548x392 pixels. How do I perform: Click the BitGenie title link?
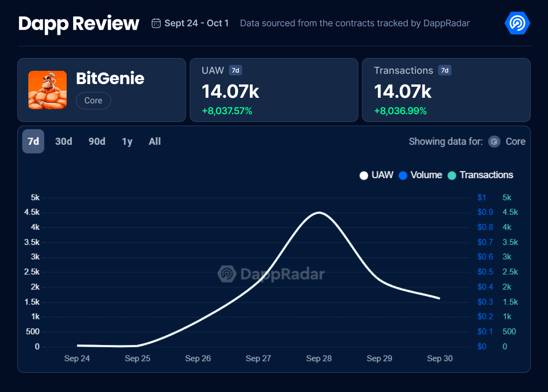click(110, 79)
